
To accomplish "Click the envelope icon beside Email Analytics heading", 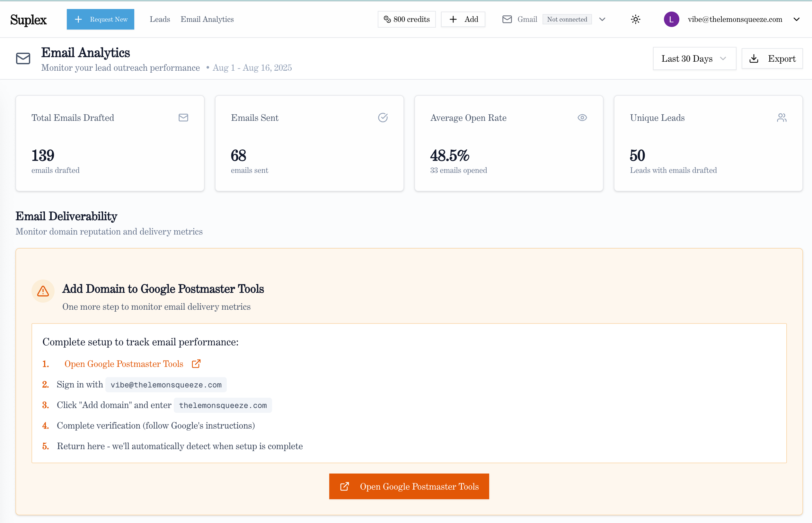I will coord(23,58).
